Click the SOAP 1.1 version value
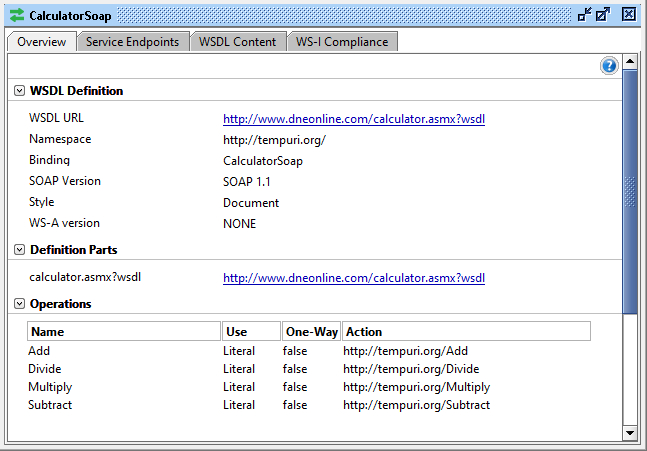647x451 pixels. 247,182
